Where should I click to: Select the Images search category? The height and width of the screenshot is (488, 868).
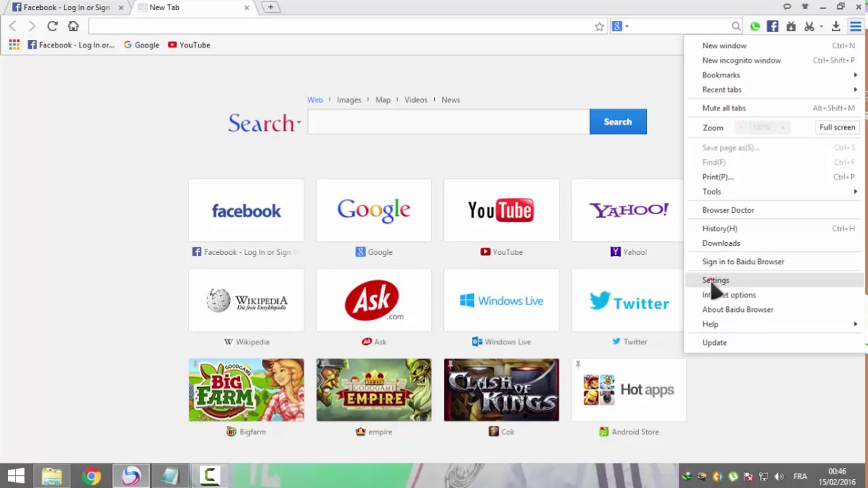tap(349, 100)
